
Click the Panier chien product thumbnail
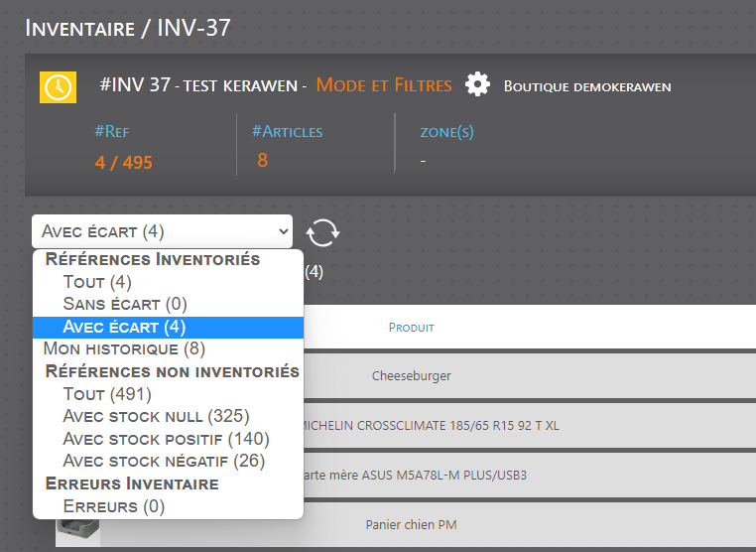(x=78, y=533)
